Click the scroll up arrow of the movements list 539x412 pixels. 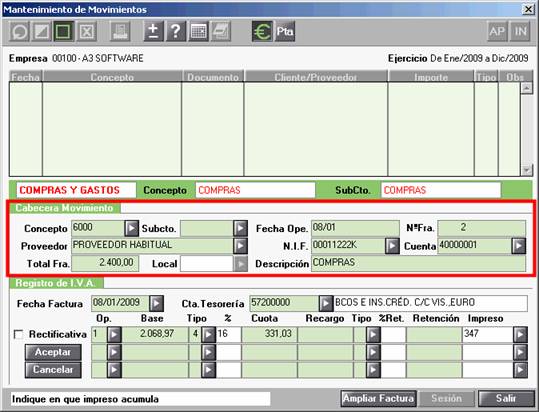point(527,88)
